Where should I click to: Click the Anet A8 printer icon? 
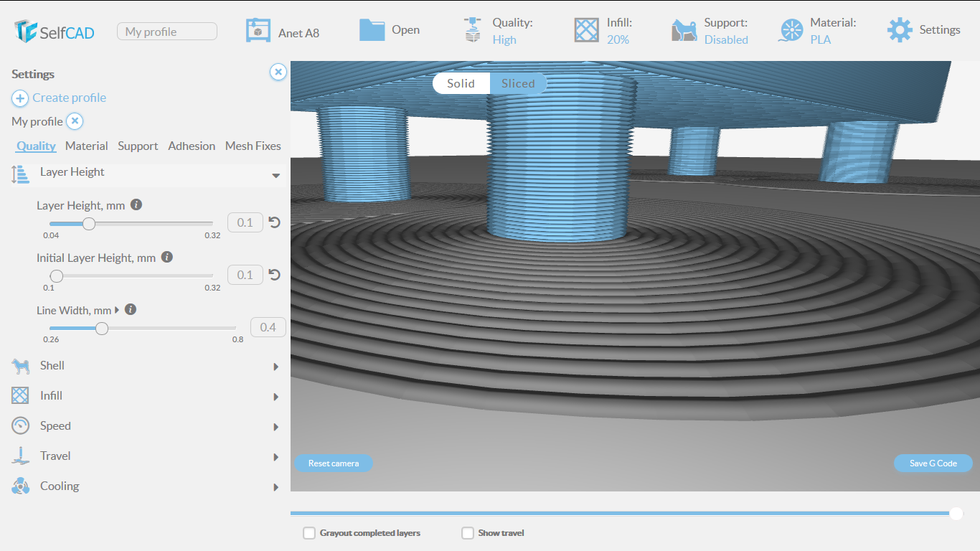(258, 30)
